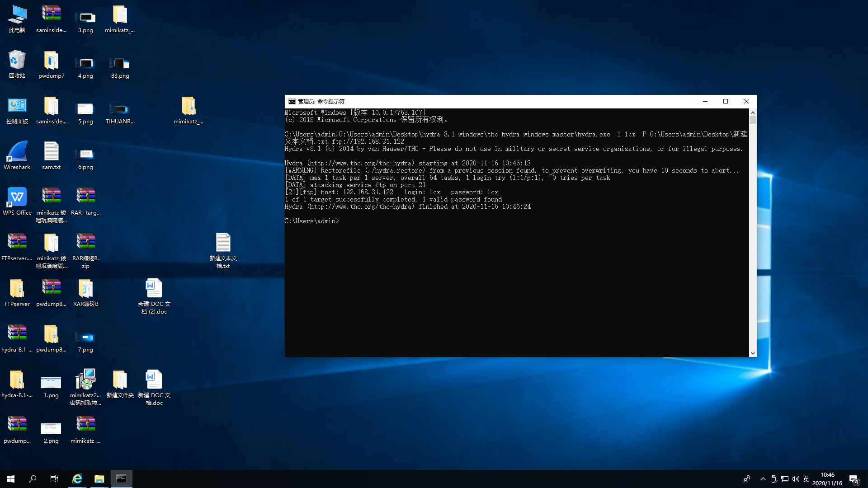Toggle the 英 input language indicator
The height and width of the screenshot is (488, 868).
806,479
